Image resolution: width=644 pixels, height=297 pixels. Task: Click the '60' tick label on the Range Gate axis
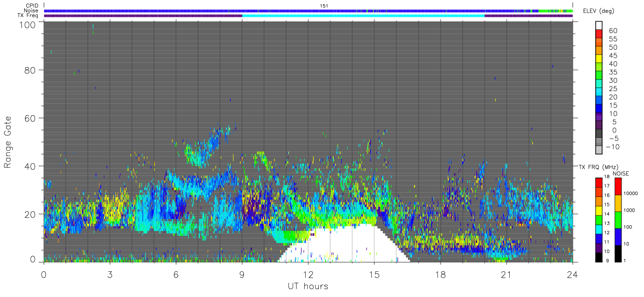[x=31, y=118]
